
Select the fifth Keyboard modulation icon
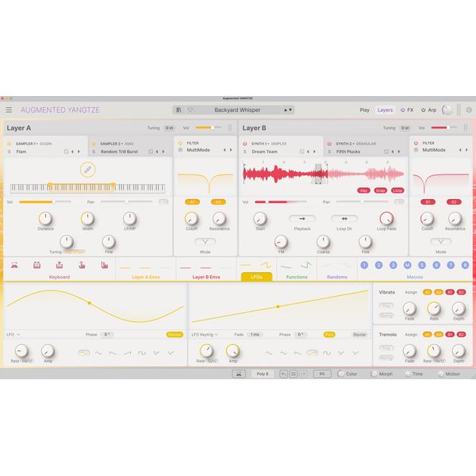tap(105, 265)
